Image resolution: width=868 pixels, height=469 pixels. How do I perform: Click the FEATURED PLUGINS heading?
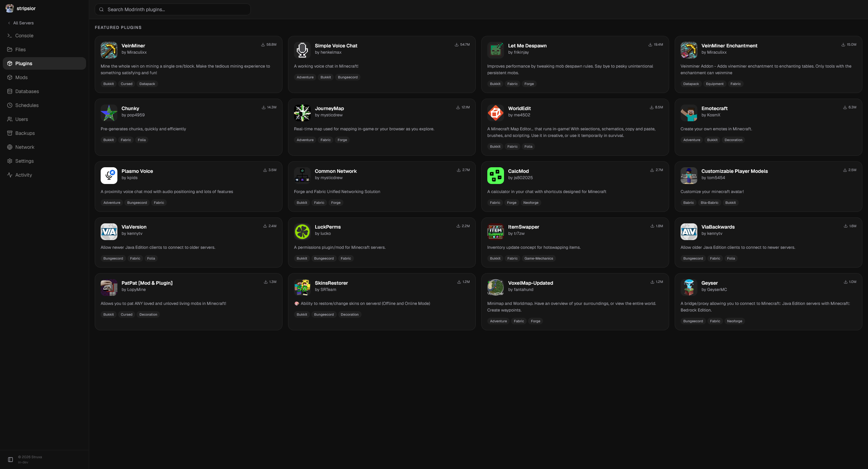(x=118, y=28)
